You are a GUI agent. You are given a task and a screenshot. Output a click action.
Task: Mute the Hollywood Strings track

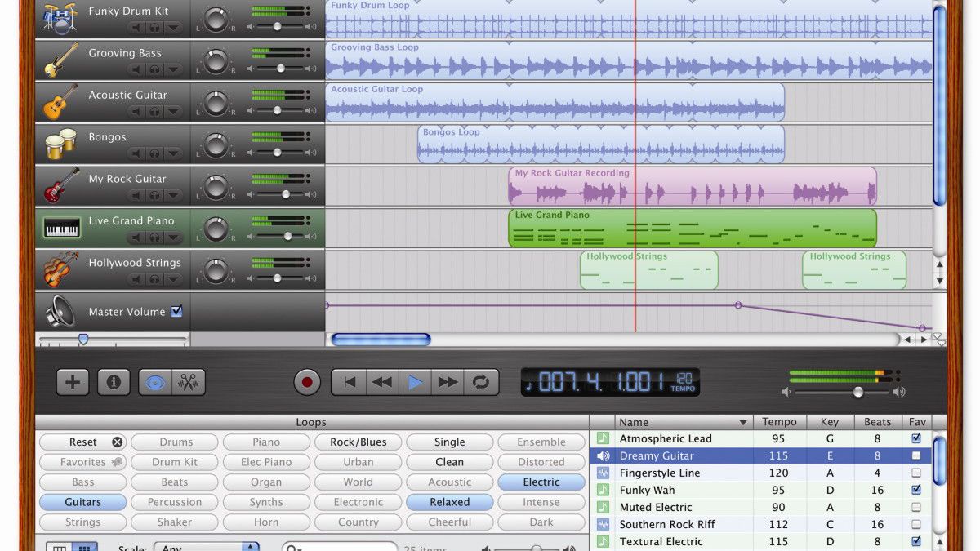[x=136, y=279]
